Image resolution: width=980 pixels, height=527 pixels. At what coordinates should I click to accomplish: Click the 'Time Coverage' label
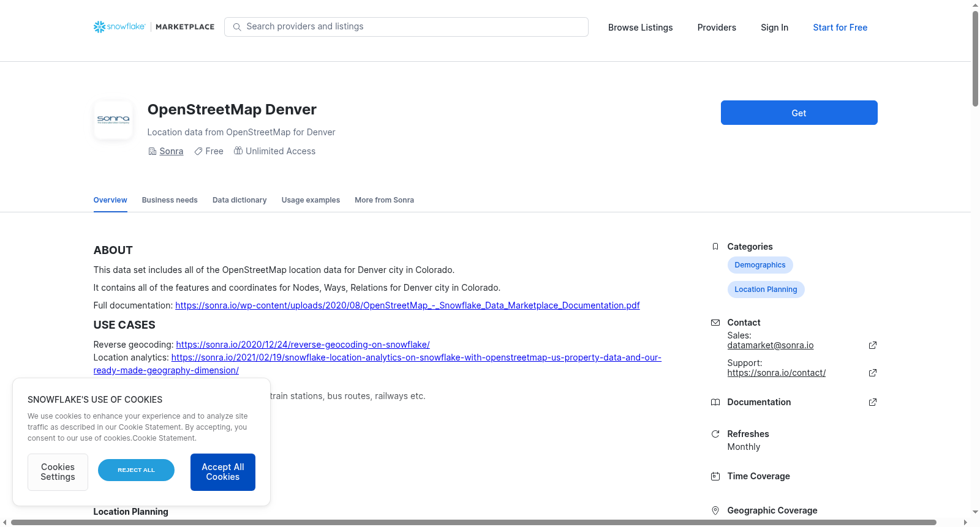(759, 476)
